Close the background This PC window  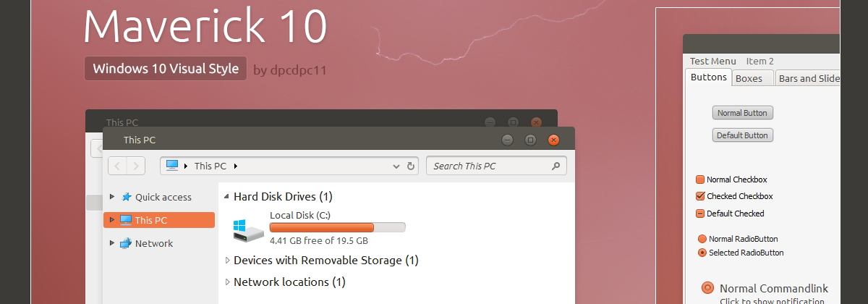[536, 122]
